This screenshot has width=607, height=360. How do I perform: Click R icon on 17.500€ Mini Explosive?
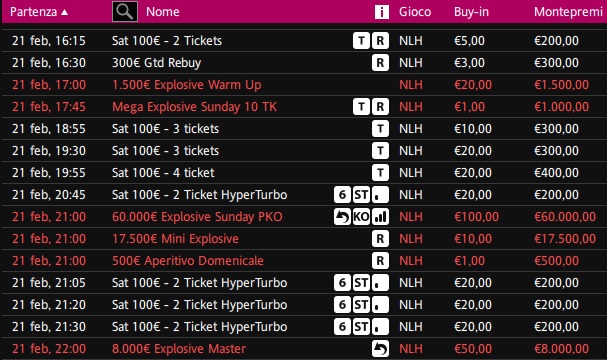click(x=380, y=239)
